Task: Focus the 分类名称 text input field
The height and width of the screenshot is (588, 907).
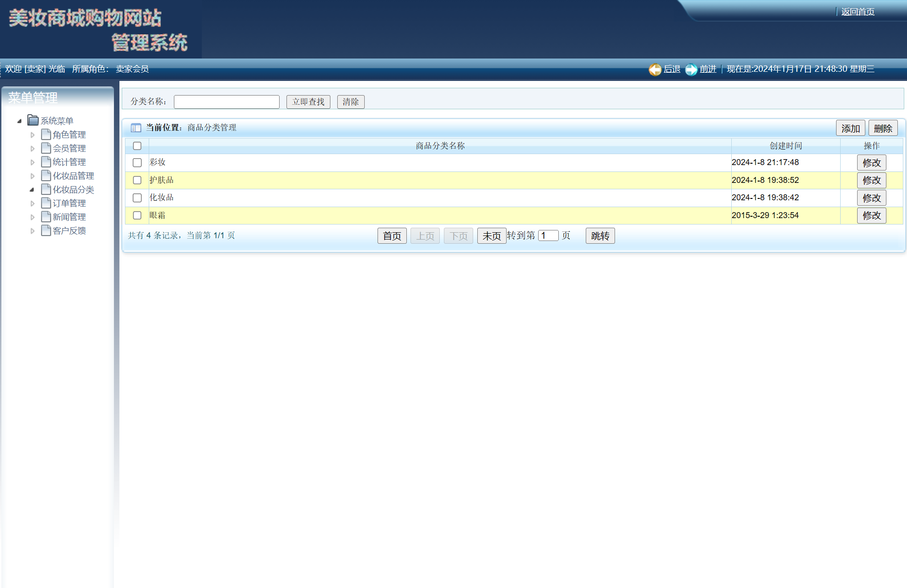Action: 227,102
